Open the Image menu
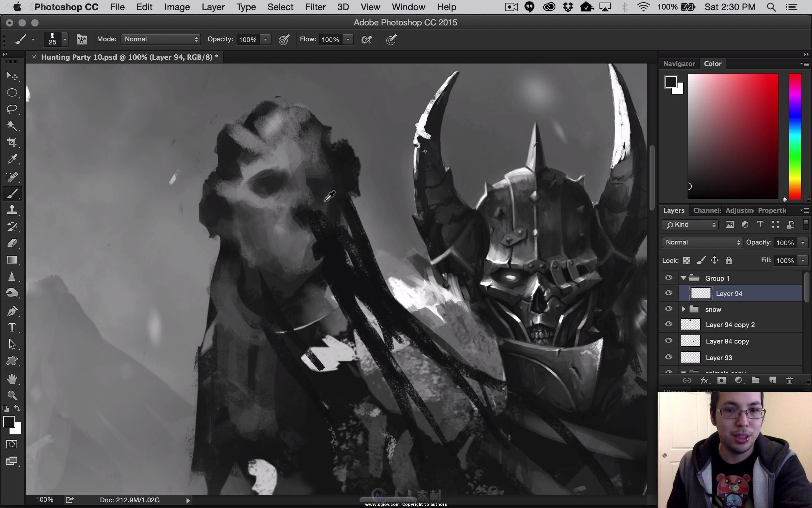This screenshot has height=508, width=812. [x=177, y=7]
